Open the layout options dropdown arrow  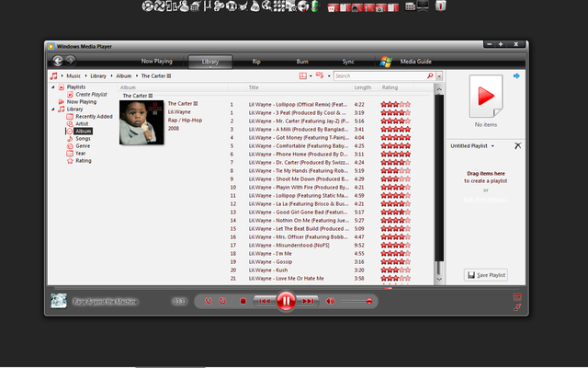click(311, 76)
